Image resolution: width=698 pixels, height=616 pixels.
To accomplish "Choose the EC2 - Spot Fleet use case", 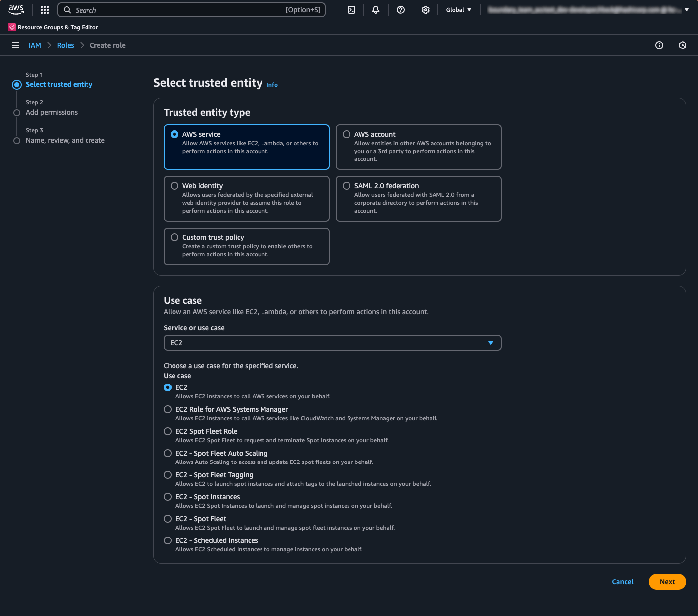I will [168, 519].
